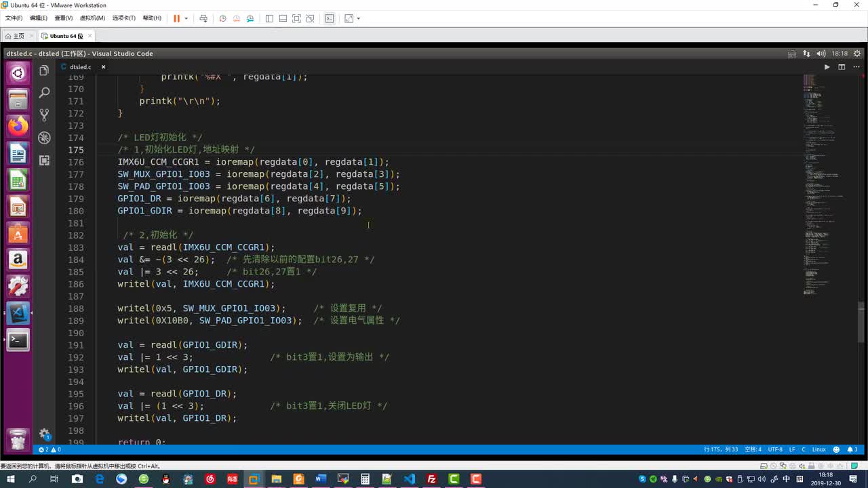Close the dtsled.c editor tab

tap(103, 67)
